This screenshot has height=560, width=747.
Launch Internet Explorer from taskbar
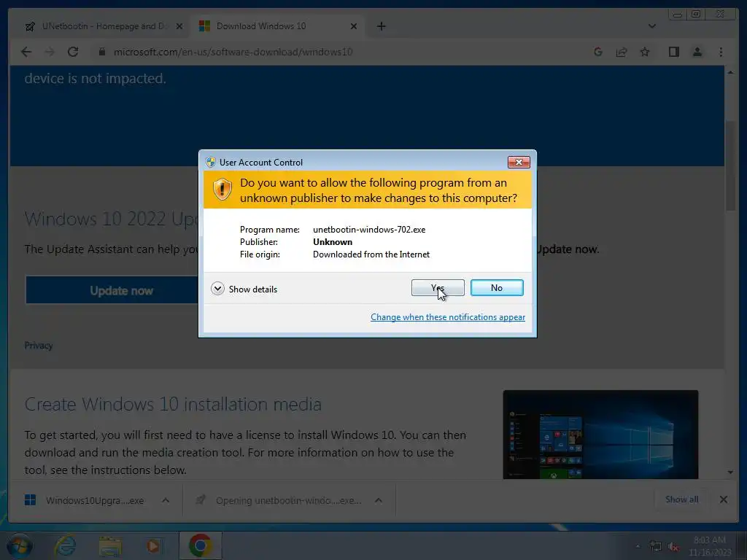(x=65, y=545)
